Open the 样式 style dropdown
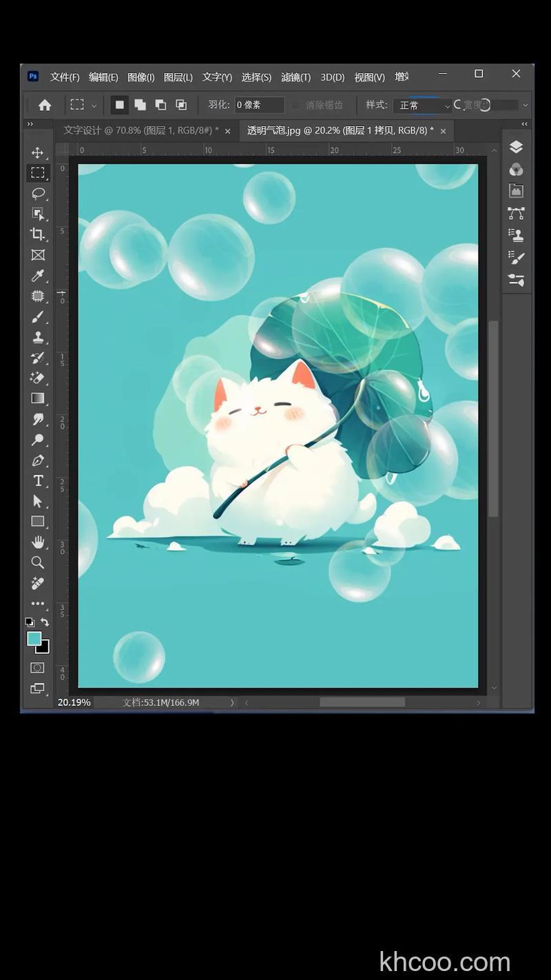The width and height of the screenshot is (551, 980). tap(423, 105)
